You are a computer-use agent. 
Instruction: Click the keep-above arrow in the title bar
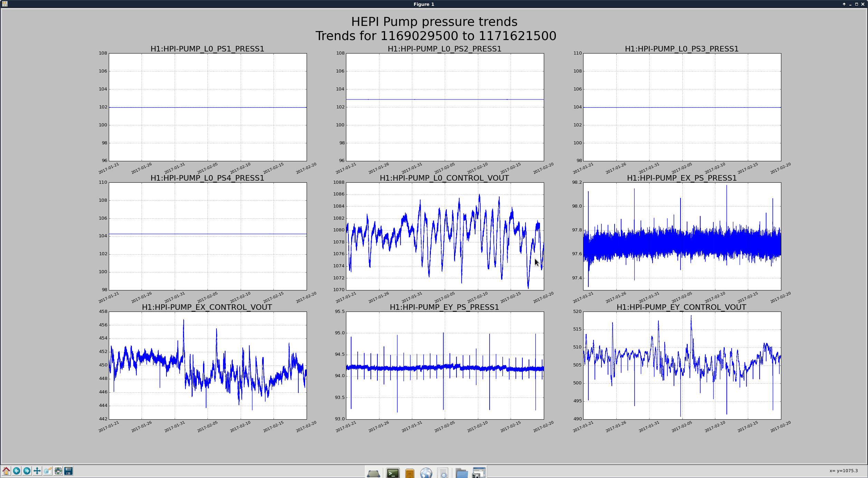(844, 4)
